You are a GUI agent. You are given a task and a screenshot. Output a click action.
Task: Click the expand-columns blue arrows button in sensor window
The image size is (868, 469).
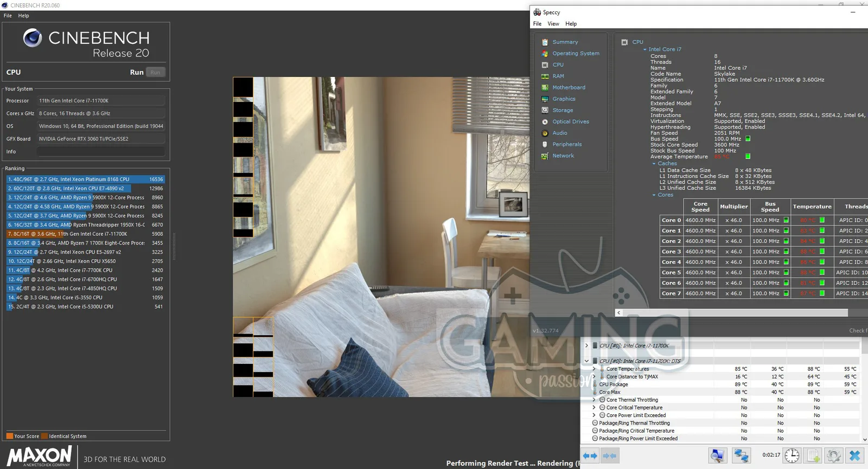[590, 456]
